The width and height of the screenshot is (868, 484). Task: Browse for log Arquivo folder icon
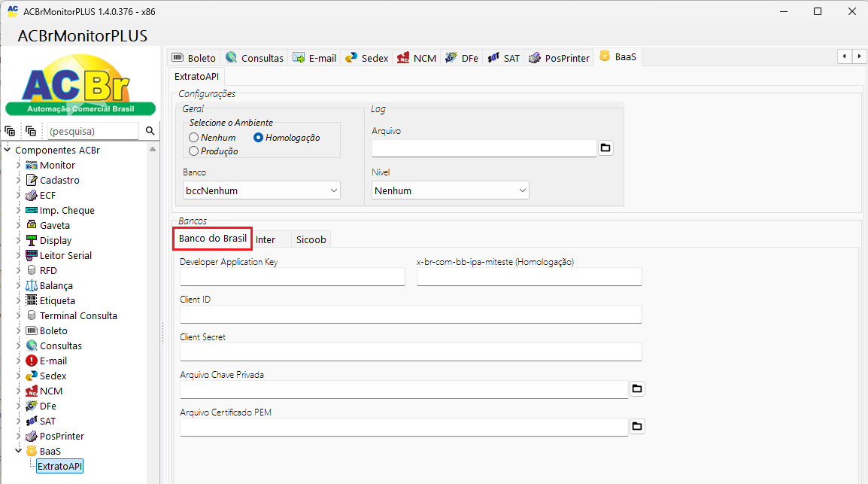[605, 148]
